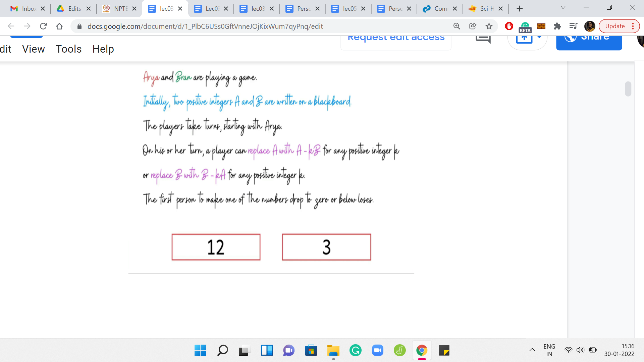Click the address bar URL field
This screenshot has width=644, height=362.
coord(205,26)
